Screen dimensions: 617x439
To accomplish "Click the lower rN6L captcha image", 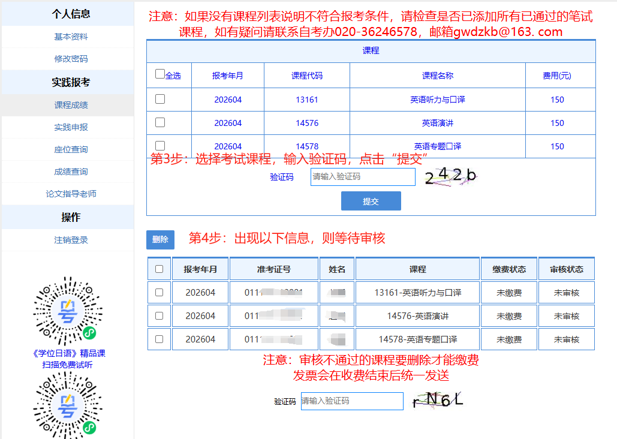I will click(x=438, y=402).
